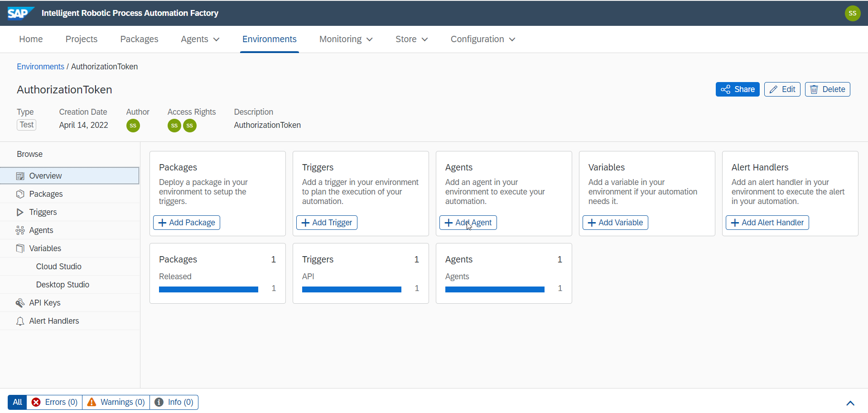Click the Share button
The height and width of the screenshot is (413, 868).
point(738,89)
